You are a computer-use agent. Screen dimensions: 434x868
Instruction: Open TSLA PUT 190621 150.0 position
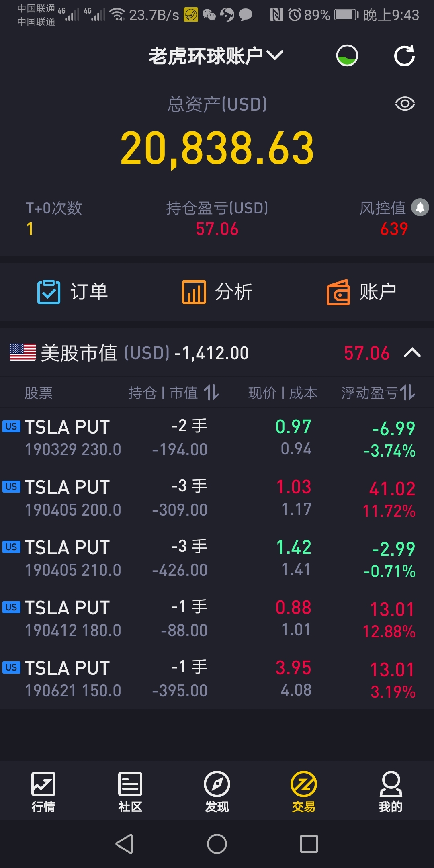pos(217,679)
